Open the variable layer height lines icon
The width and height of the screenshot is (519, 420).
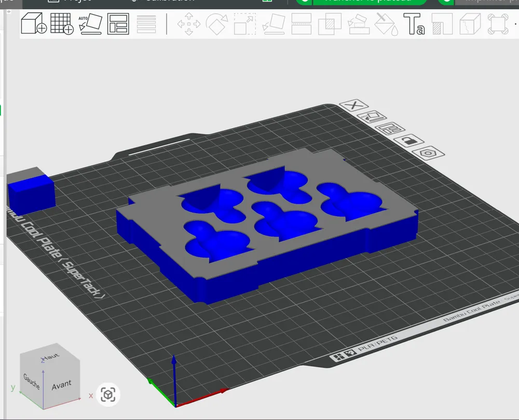(x=146, y=24)
